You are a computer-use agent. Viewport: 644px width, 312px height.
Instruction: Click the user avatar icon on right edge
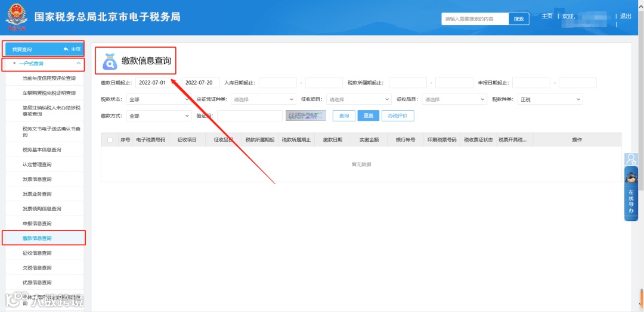coord(631,159)
